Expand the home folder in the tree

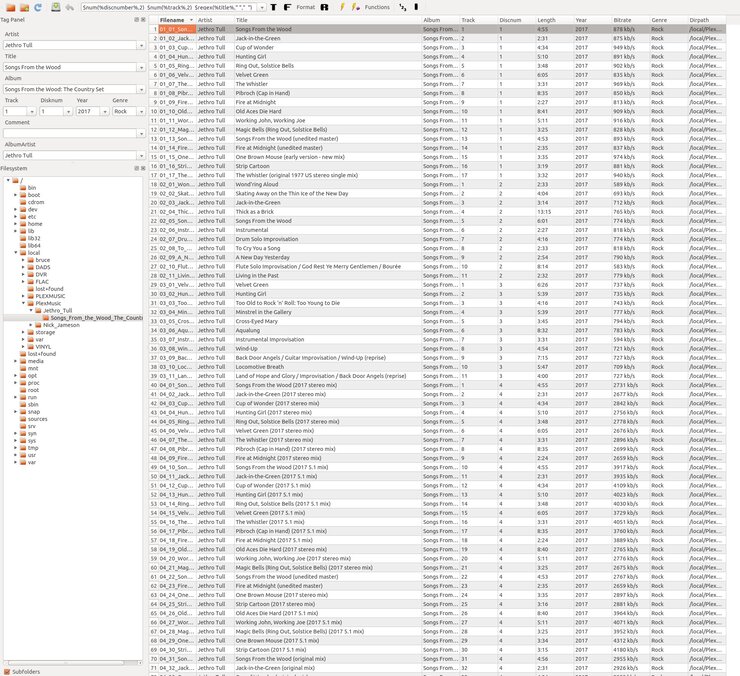pos(16,224)
